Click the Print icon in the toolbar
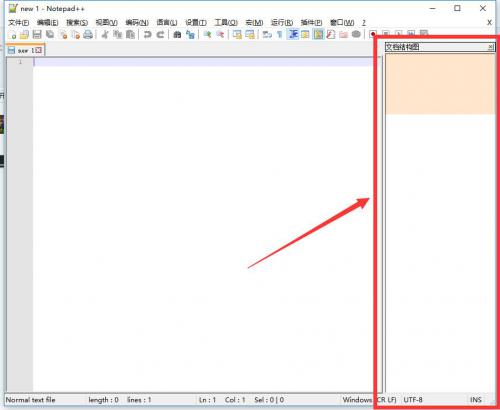 point(88,34)
